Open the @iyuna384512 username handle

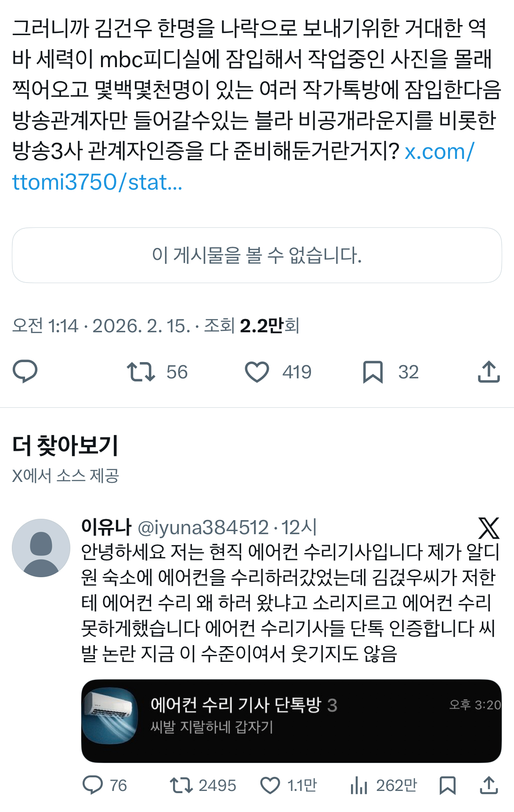click(203, 528)
